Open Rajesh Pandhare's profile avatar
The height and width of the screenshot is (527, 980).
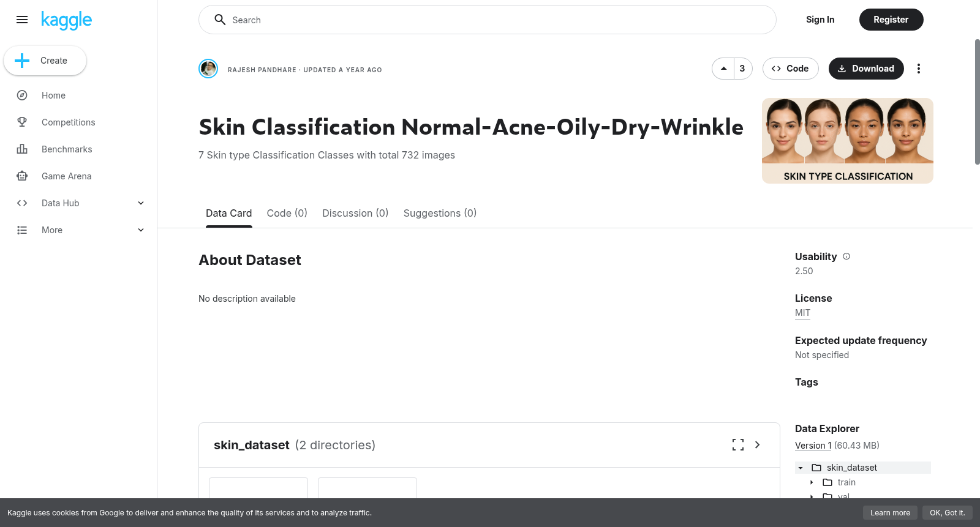click(x=208, y=69)
